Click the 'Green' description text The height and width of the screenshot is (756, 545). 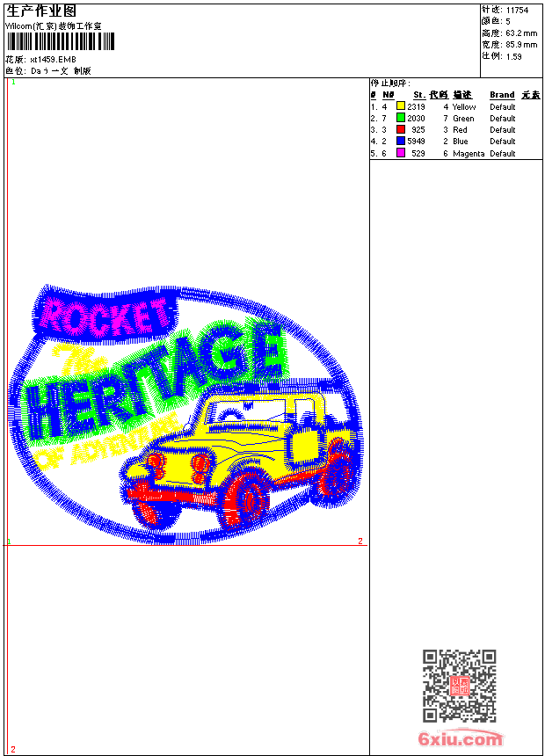[x=463, y=118]
